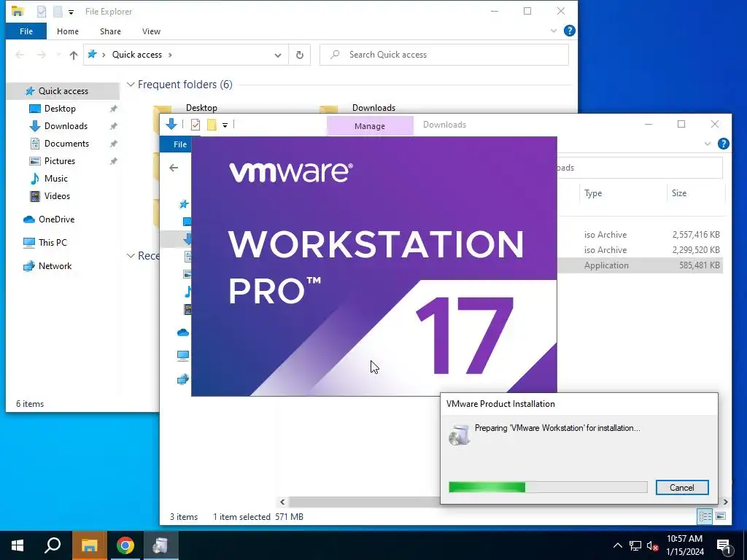Open Videos in the navigation pane

click(57, 196)
